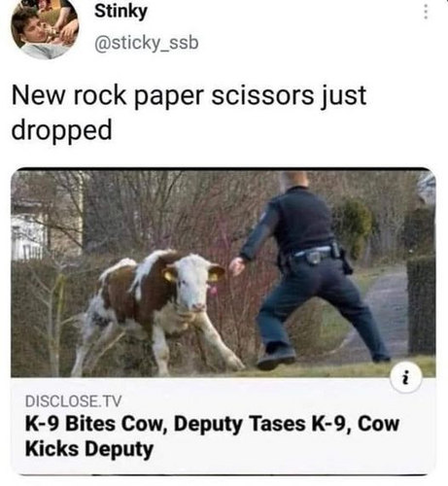Image resolution: width=448 pixels, height=486 pixels.
Task: Open the more options three-dot menu
Action: point(426,12)
